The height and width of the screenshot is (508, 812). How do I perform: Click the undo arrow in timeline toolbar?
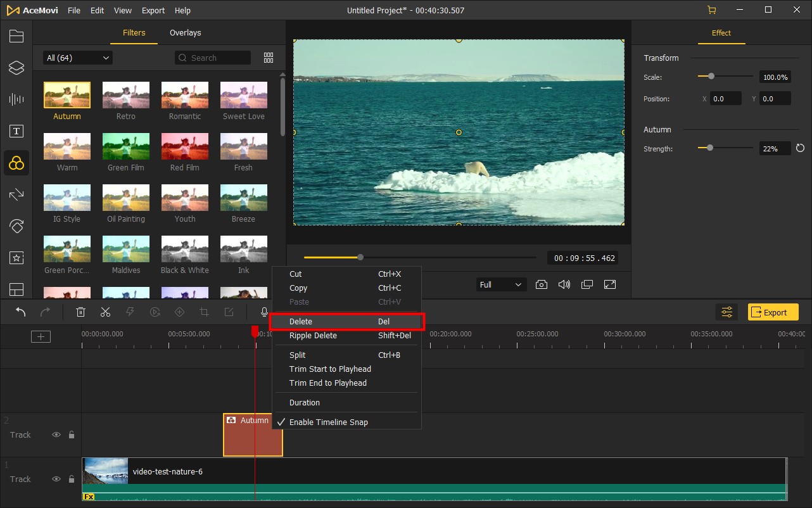21,312
